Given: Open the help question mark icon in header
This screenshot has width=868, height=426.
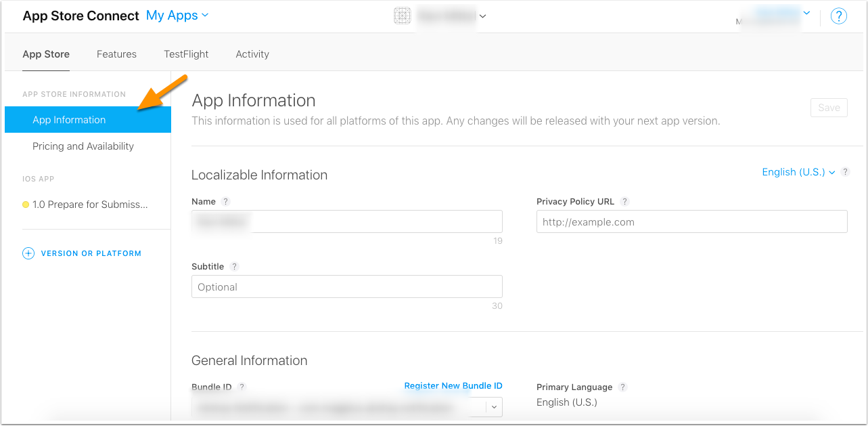Looking at the screenshot, I should (838, 16).
